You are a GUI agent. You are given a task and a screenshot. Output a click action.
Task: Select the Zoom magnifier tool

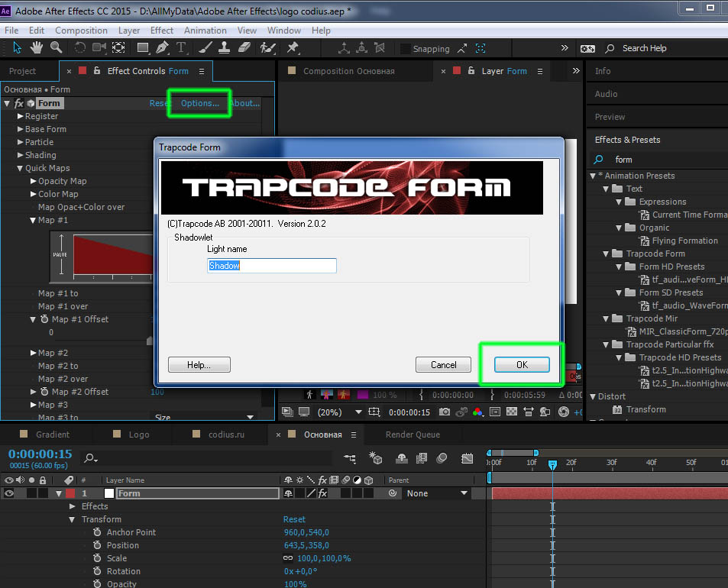[57, 47]
